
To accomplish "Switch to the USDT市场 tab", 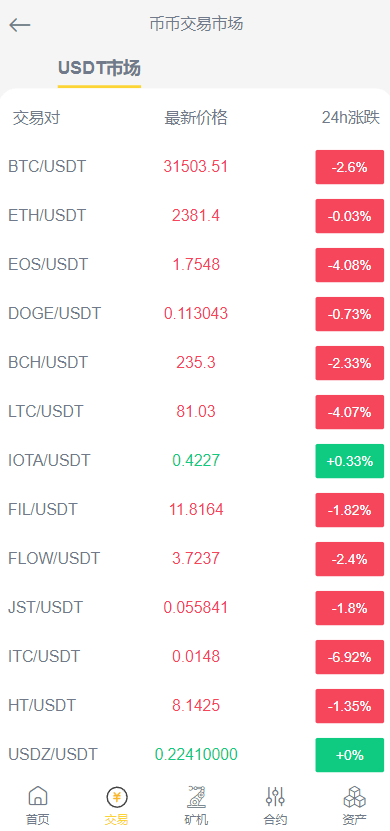I will (99, 68).
